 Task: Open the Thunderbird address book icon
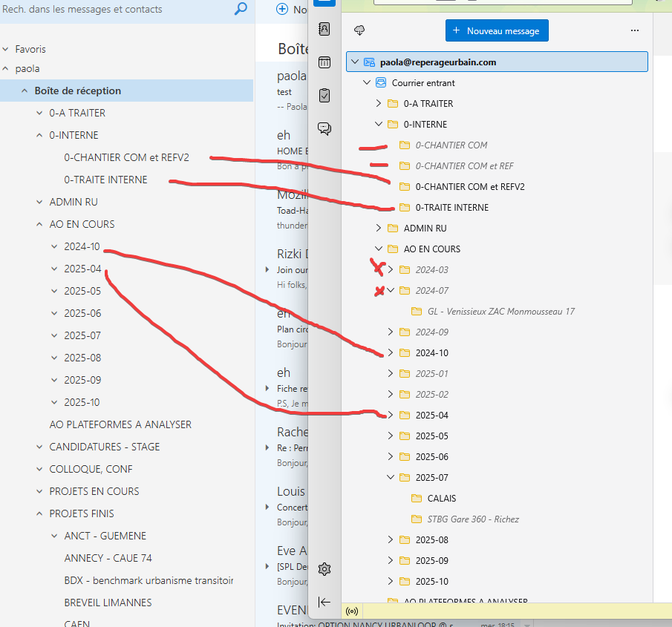(324, 29)
